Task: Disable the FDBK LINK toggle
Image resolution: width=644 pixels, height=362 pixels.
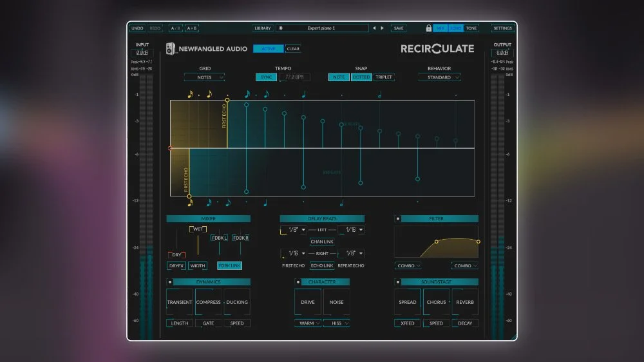Action: click(229, 265)
